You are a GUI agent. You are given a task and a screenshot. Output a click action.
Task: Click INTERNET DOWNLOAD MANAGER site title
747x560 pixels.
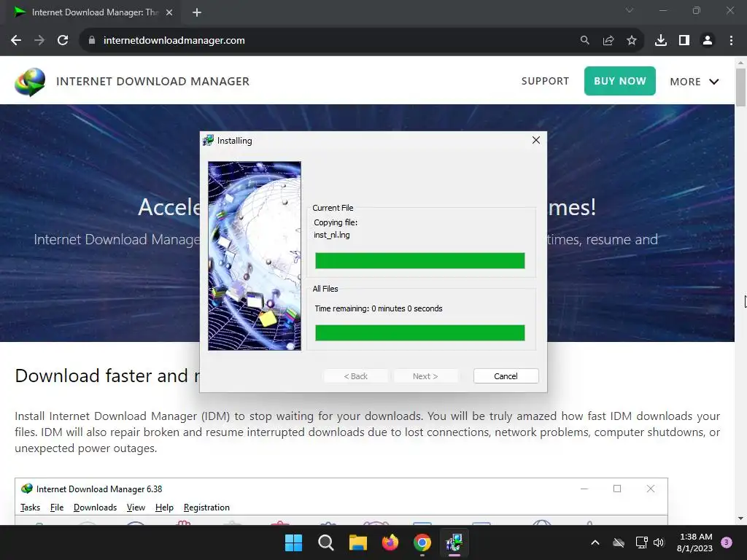152,82
